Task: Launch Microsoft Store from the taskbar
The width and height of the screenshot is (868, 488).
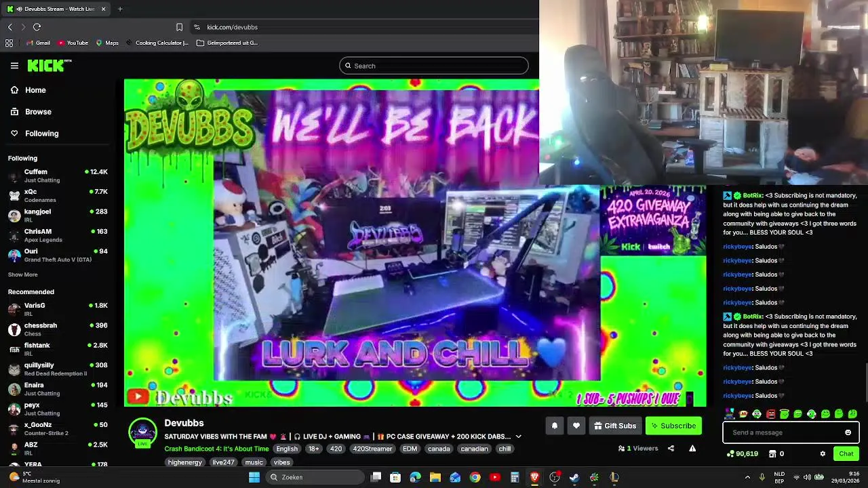Action: click(395, 477)
